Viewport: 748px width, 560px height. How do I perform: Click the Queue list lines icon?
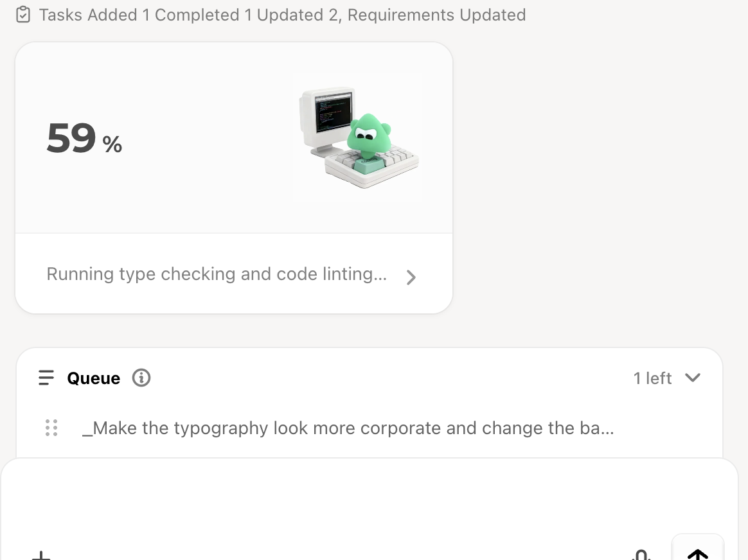click(46, 378)
